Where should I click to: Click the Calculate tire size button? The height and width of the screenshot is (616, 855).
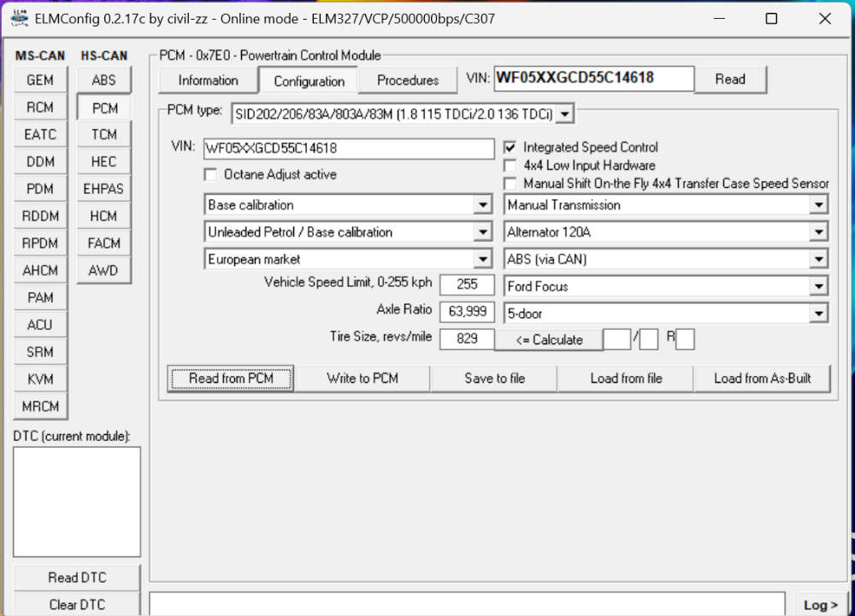pyautogui.click(x=548, y=340)
